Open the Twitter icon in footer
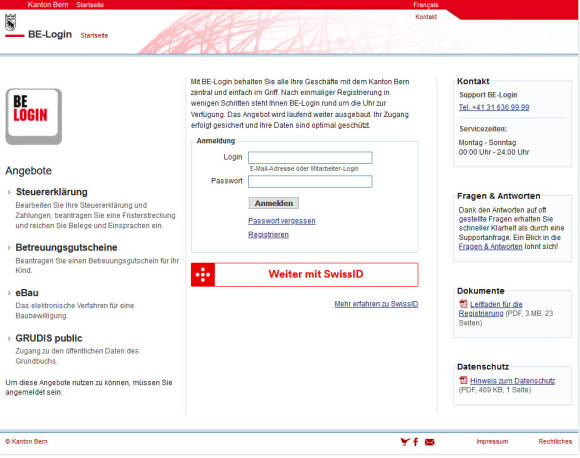 (x=405, y=442)
